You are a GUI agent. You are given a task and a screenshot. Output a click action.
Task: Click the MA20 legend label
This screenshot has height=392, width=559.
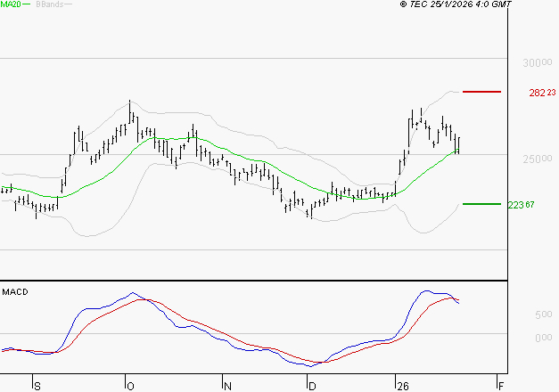11,4
